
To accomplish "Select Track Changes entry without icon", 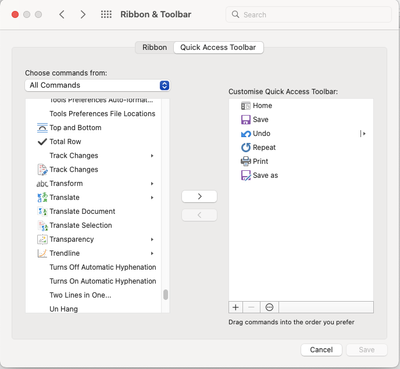I will point(74,156).
